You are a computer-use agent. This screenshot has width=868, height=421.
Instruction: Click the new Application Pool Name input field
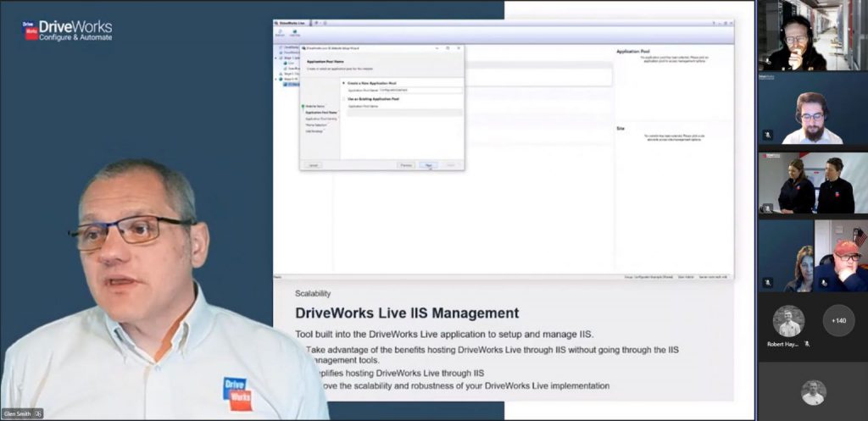(420, 90)
